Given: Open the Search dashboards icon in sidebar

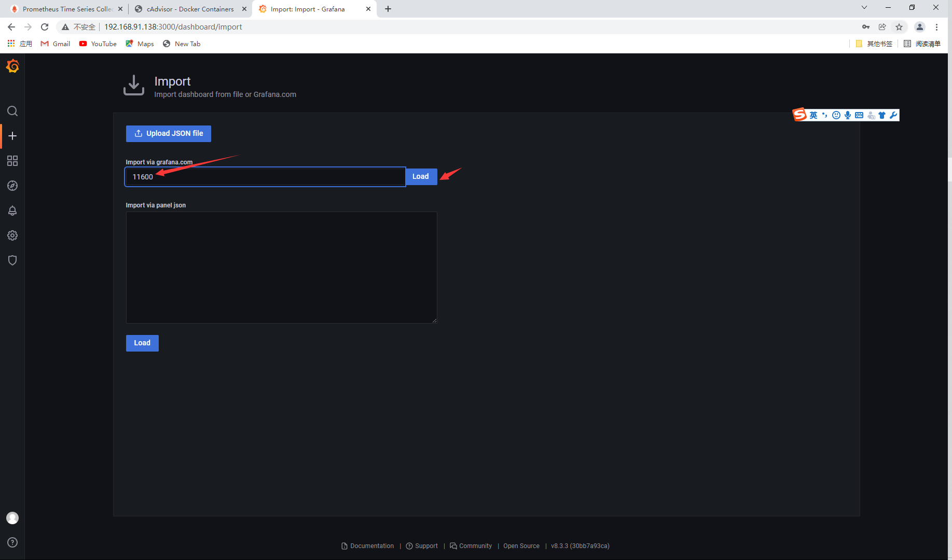Looking at the screenshot, I should tap(12, 111).
